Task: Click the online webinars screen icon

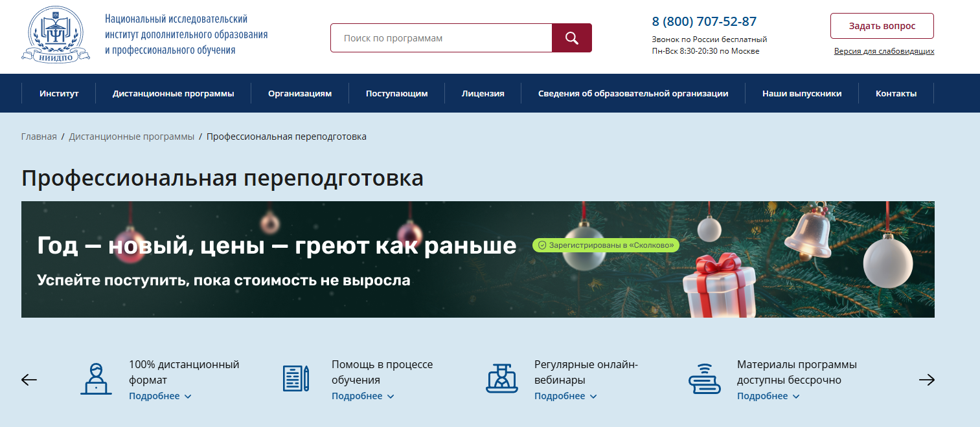Action: 501,378
